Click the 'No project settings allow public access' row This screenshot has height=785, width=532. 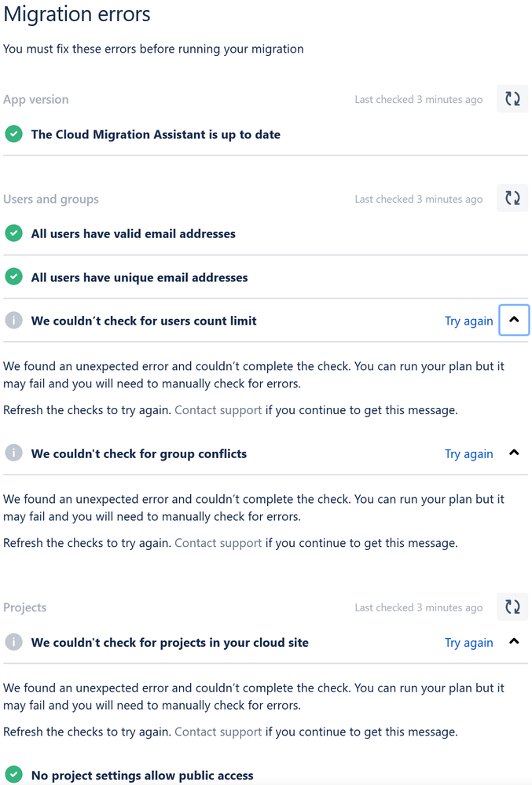point(142,776)
